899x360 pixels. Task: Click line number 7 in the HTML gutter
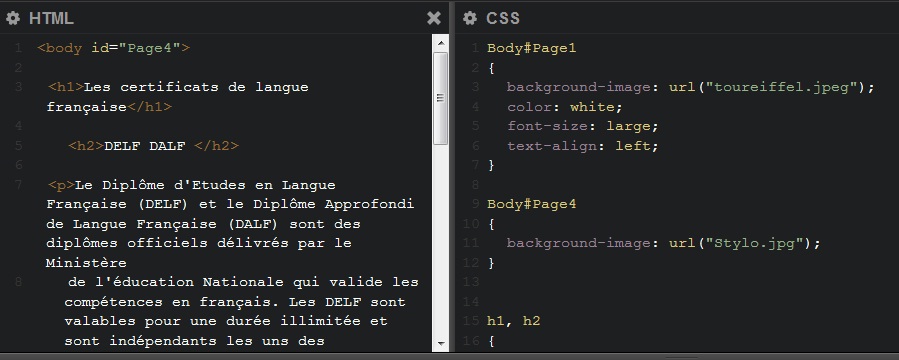coord(19,185)
